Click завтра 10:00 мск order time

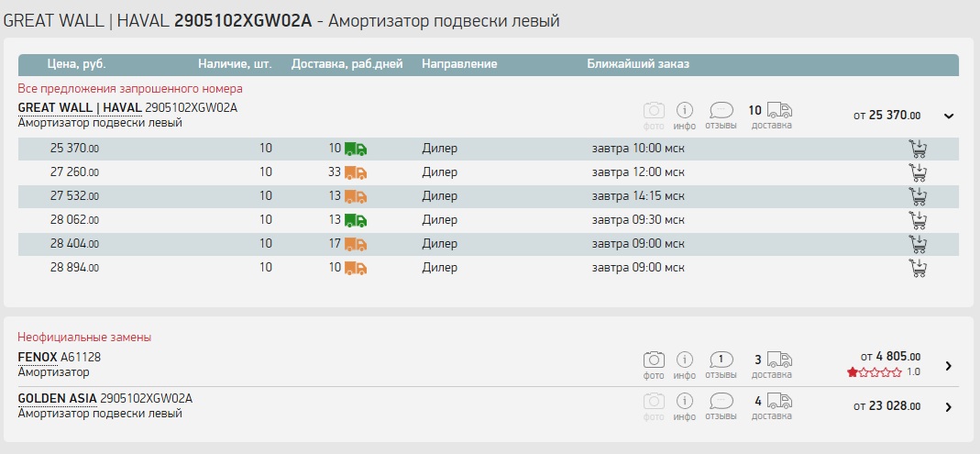[638, 149]
